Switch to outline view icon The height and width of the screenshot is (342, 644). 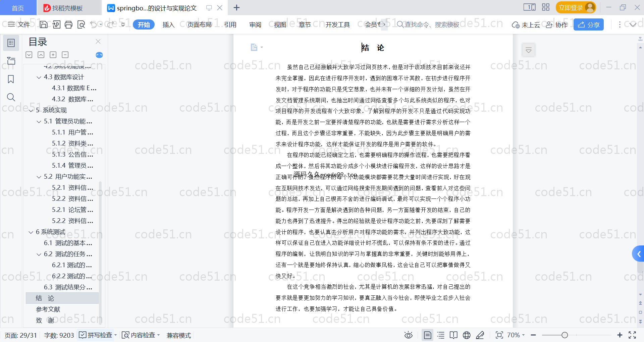tap(441, 335)
